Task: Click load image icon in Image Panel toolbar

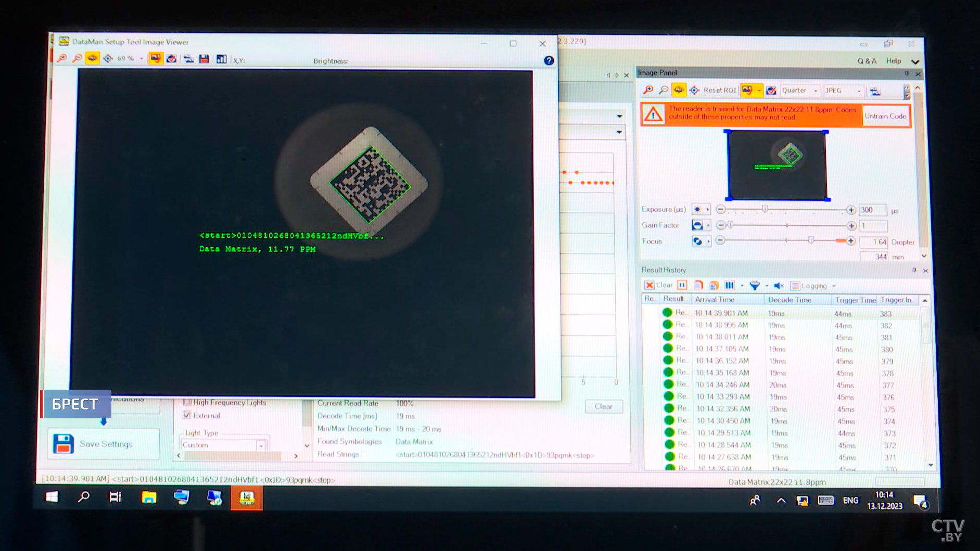Action: (x=875, y=92)
